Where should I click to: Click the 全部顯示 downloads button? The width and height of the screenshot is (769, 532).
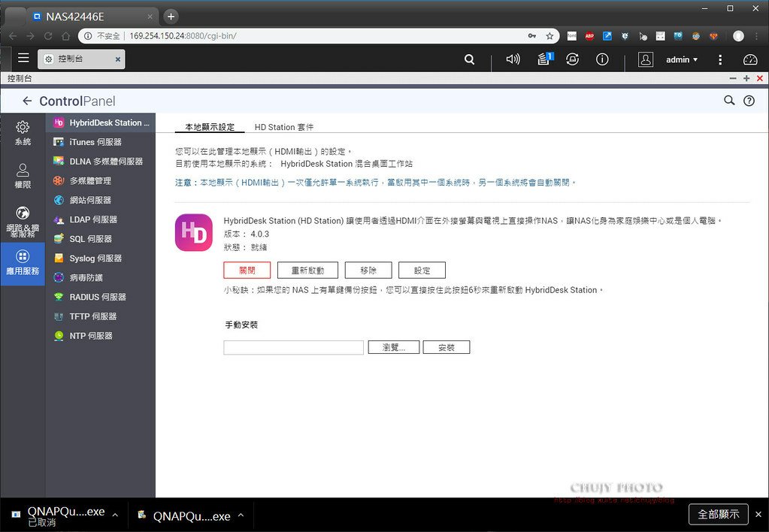[x=719, y=514]
